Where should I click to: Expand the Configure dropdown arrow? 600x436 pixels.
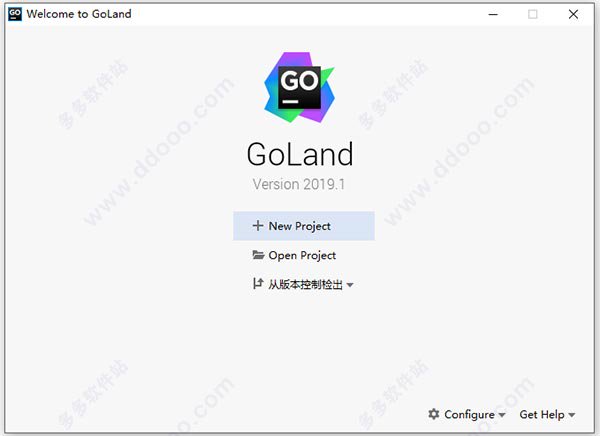pyautogui.click(x=502, y=415)
